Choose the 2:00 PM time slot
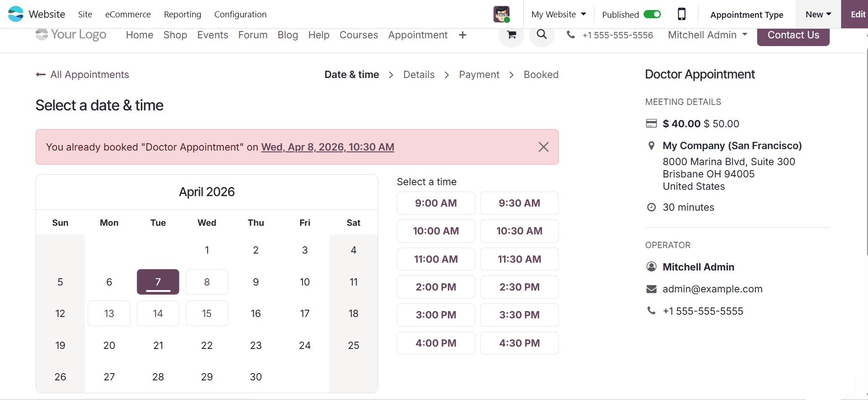The height and width of the screenshot is (400, 868). 436,287
